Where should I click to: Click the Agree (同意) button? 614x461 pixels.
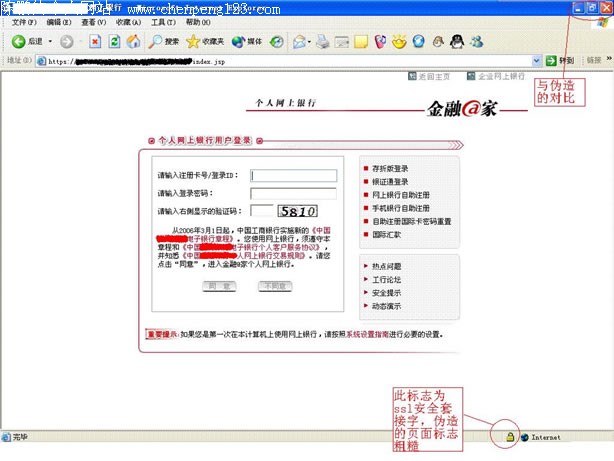(x=218, y=286)
